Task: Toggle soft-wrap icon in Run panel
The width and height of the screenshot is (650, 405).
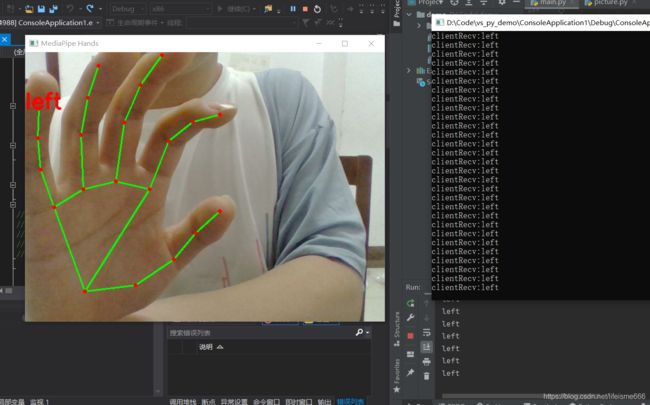Action: (426, 332)
